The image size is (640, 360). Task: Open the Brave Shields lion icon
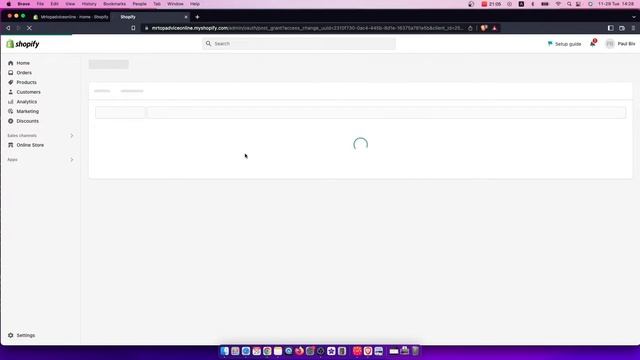[x=484, y=28]
